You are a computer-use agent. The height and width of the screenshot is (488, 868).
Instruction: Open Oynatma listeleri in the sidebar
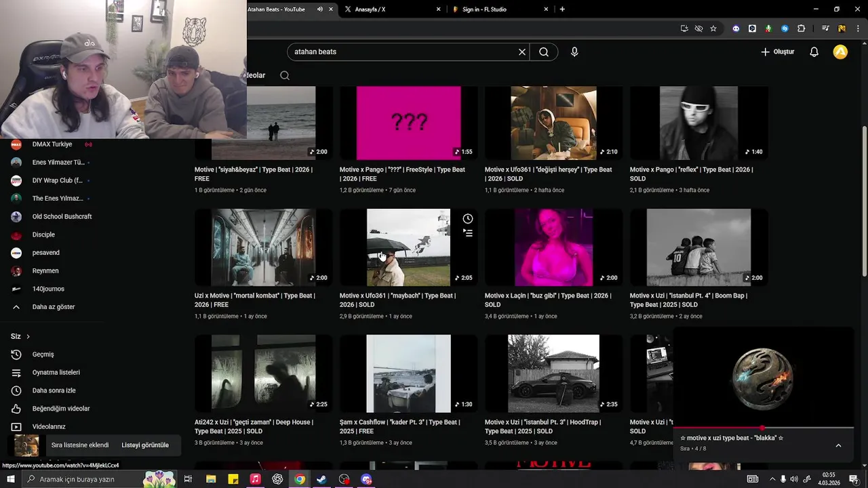pos(56,372)
